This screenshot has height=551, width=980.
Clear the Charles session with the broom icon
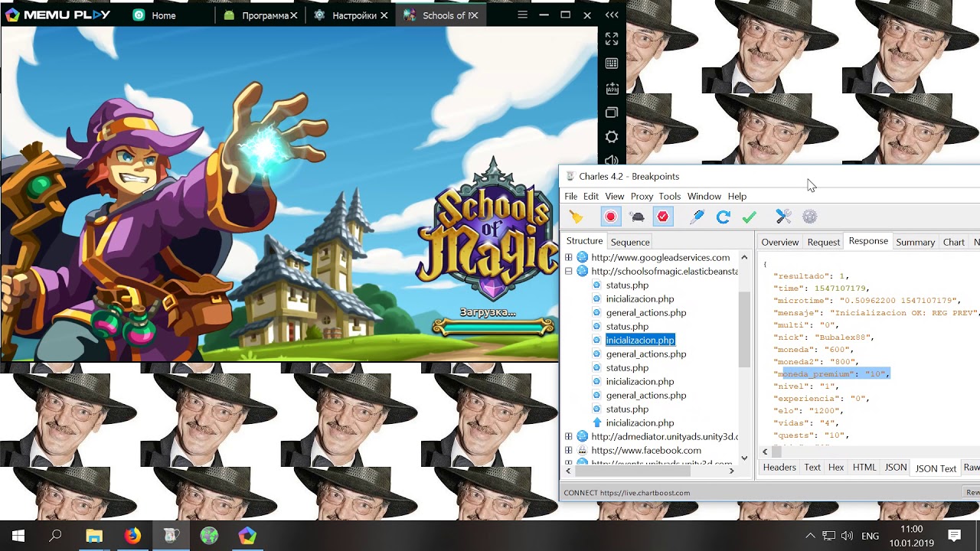pos(576,217)
